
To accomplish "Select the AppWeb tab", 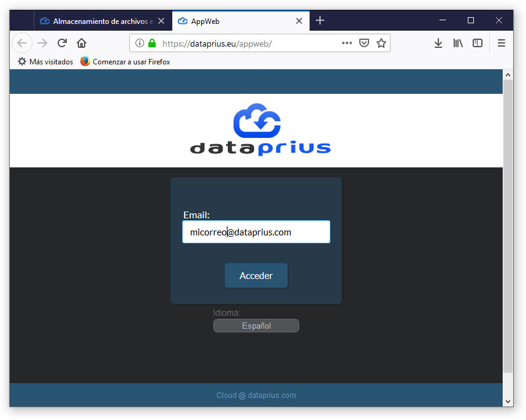I will (241, 21).
